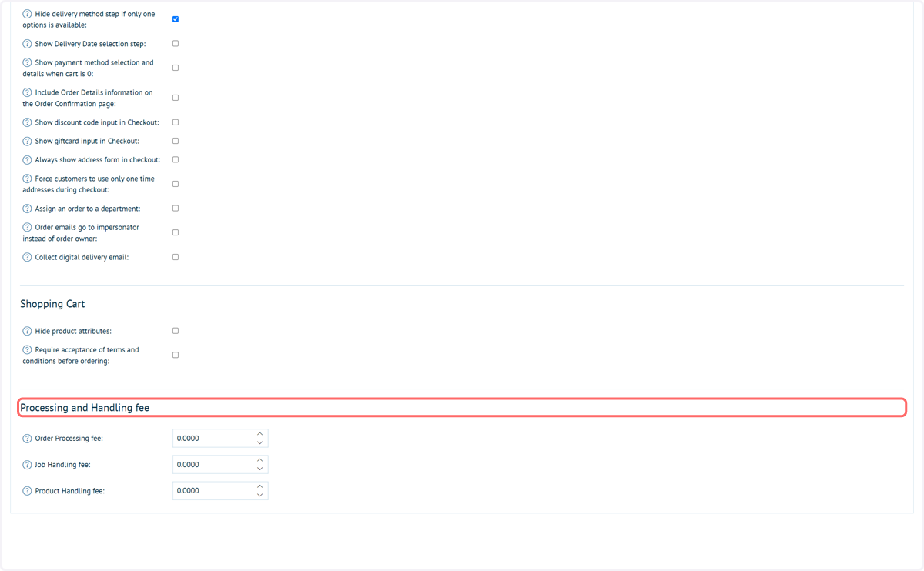Click the Shopping Cart section heading

[52, 304]
